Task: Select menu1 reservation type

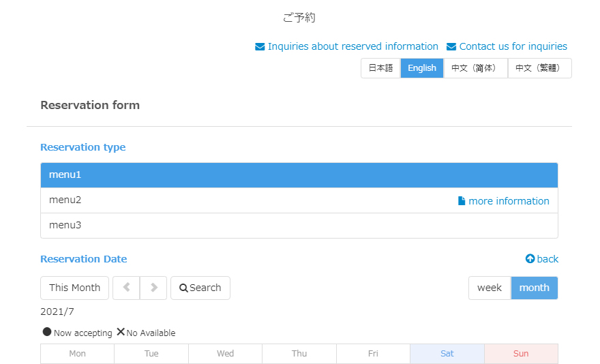Action: pos(299,175)
